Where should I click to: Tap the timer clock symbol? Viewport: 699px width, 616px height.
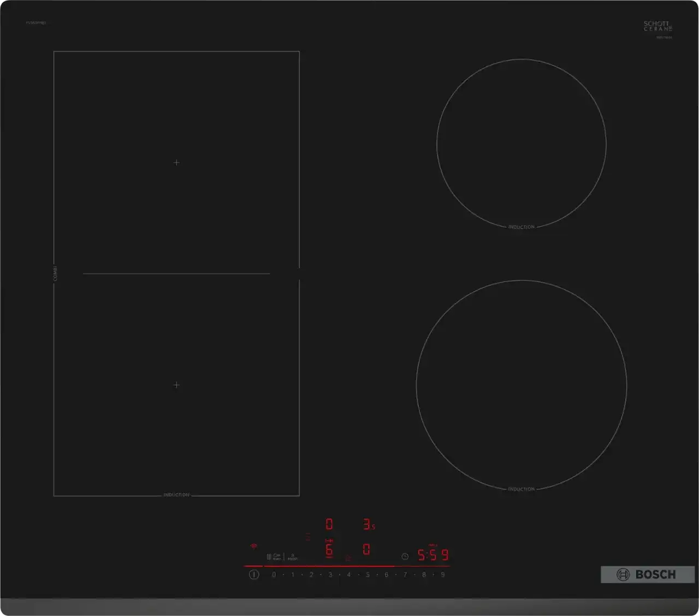click(405, 556)
